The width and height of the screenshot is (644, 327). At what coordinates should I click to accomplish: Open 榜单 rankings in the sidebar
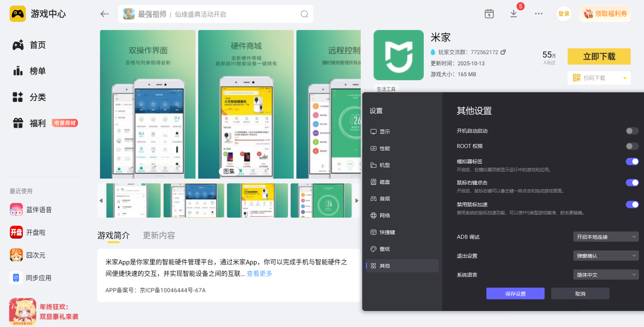29,71
